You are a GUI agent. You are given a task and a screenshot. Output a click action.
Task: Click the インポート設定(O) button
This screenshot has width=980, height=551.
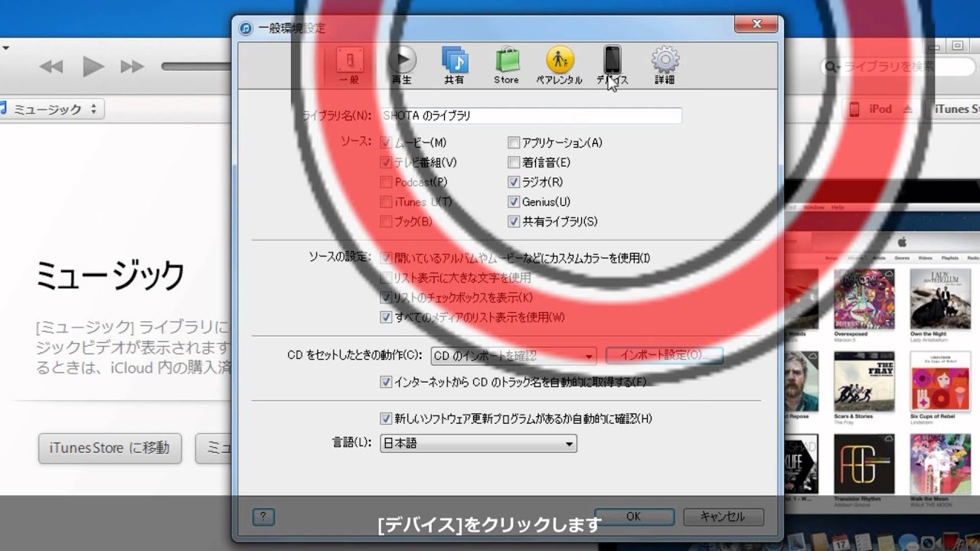tap(664, 355)
